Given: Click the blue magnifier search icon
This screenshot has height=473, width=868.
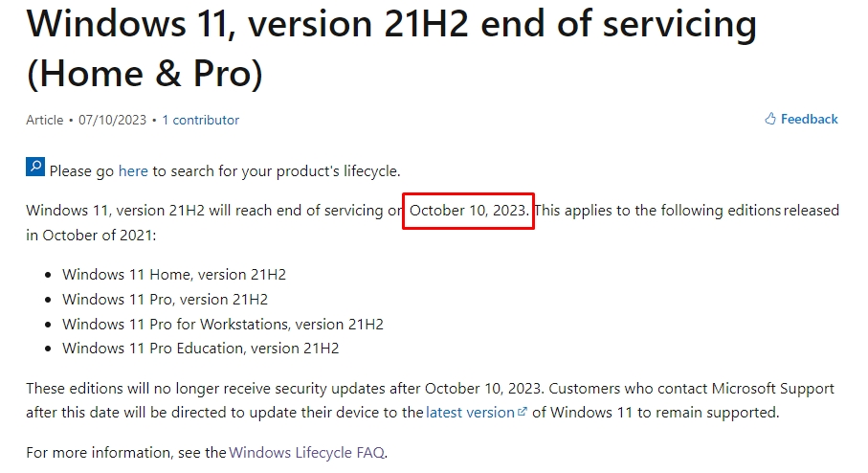Looking at the screenshot, I should click(35, 169).
